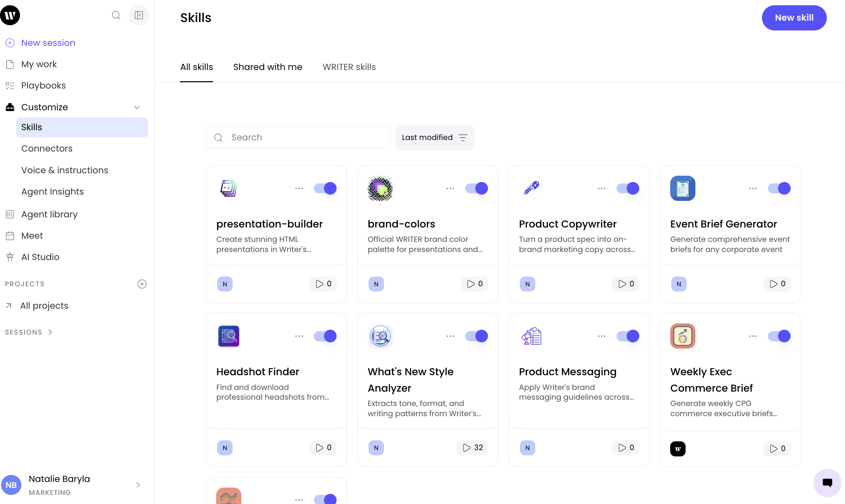
Task: Expand the Natalie Baryla account menu chevron
Action: tap(138, 485)
